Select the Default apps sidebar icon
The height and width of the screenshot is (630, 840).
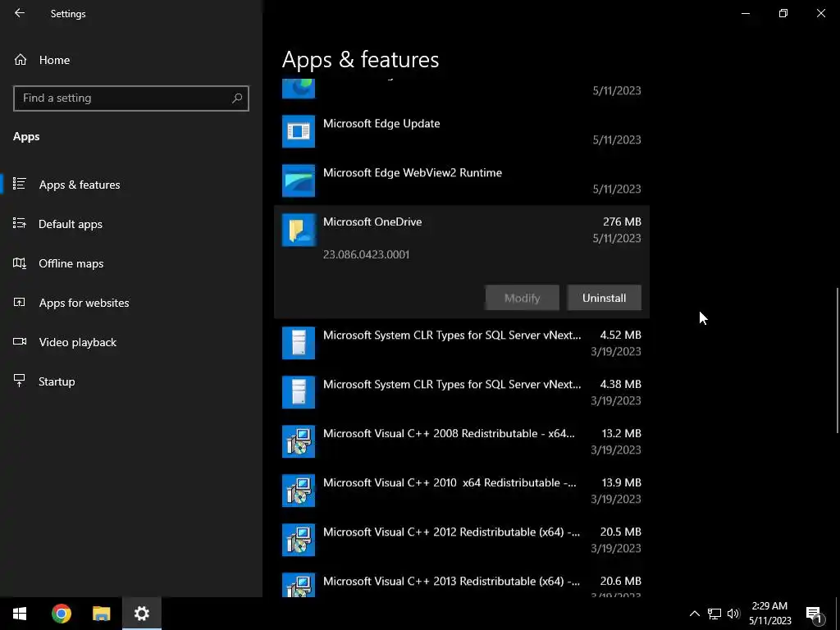click(x=20, y=223)
